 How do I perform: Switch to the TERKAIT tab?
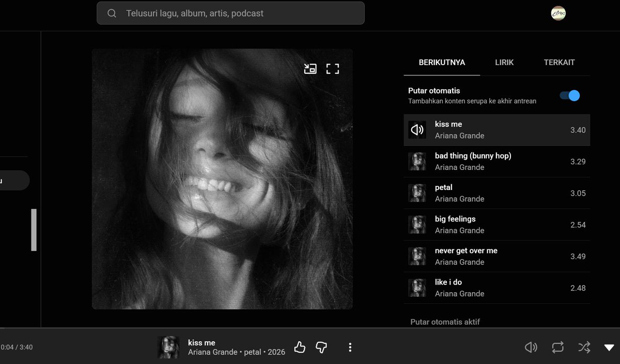click(559, 62)
